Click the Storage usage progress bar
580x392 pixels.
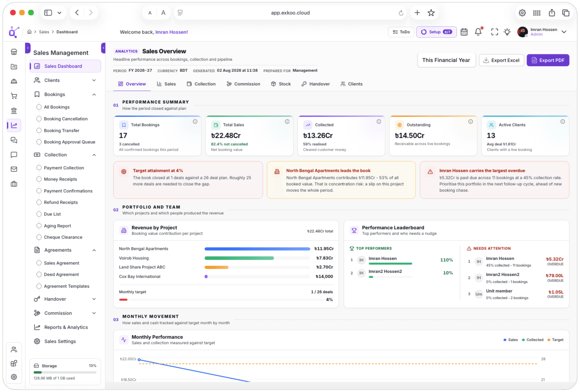[x=65, y=372]
